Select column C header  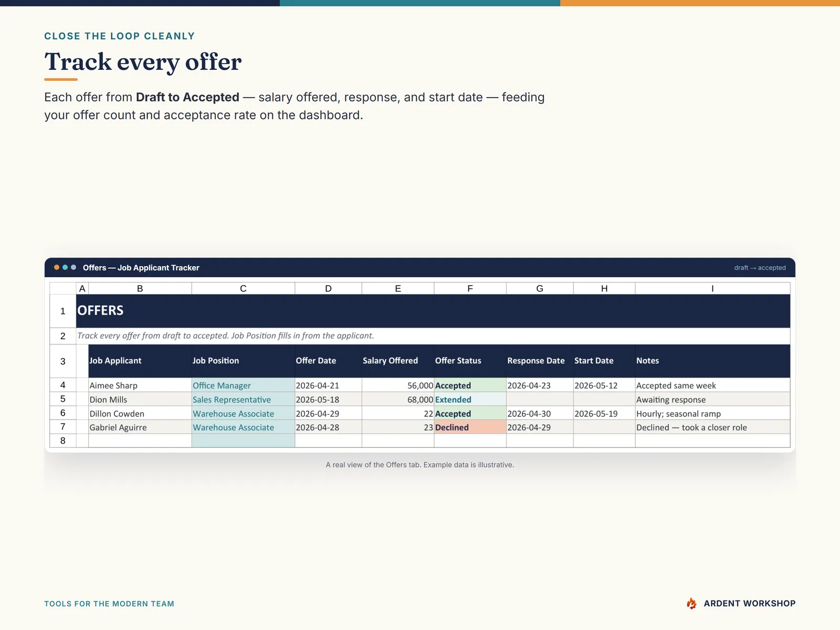(243, 288)
